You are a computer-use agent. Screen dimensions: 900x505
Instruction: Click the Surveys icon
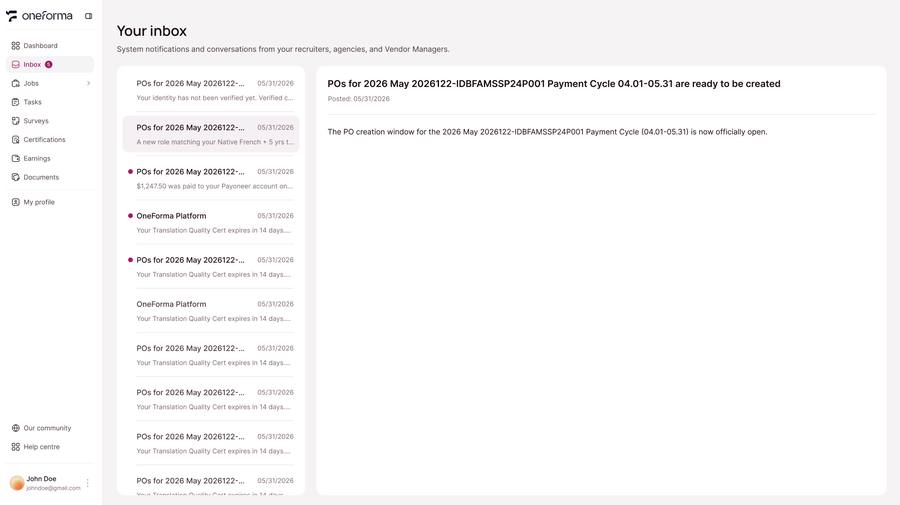(15, 121)
